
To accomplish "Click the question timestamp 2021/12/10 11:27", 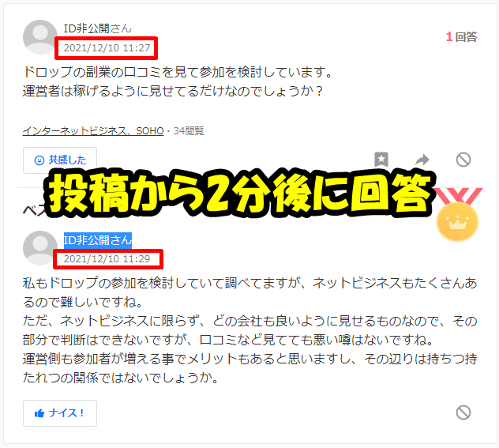I will (x=107, y=47).
